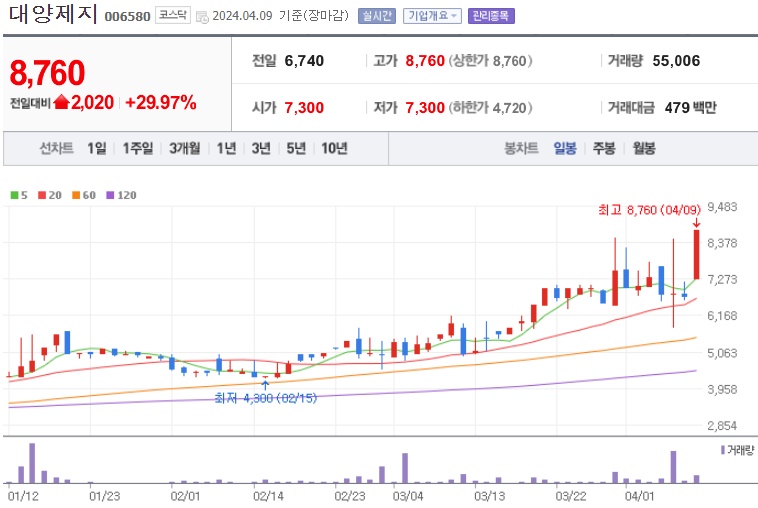The height and width of the screenshot is (508, 758).
Task: Click the 02/14 date axis label
Action: tap(268, 496)
